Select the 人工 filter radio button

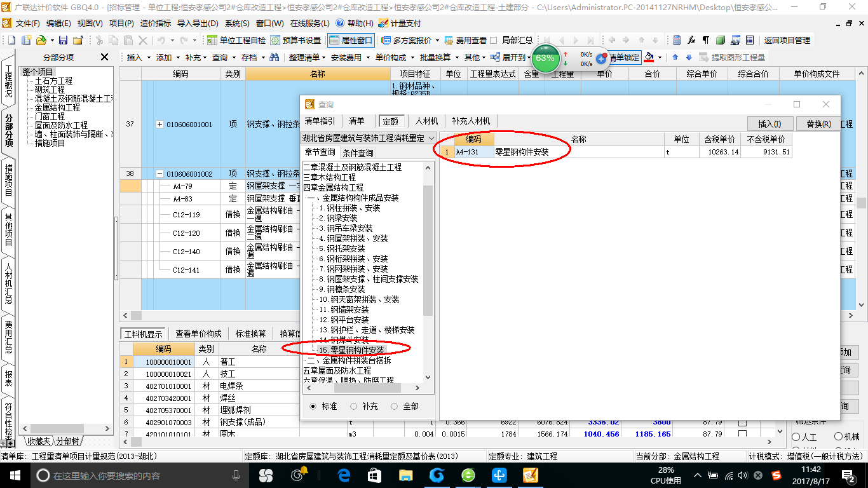click(796, 437)
